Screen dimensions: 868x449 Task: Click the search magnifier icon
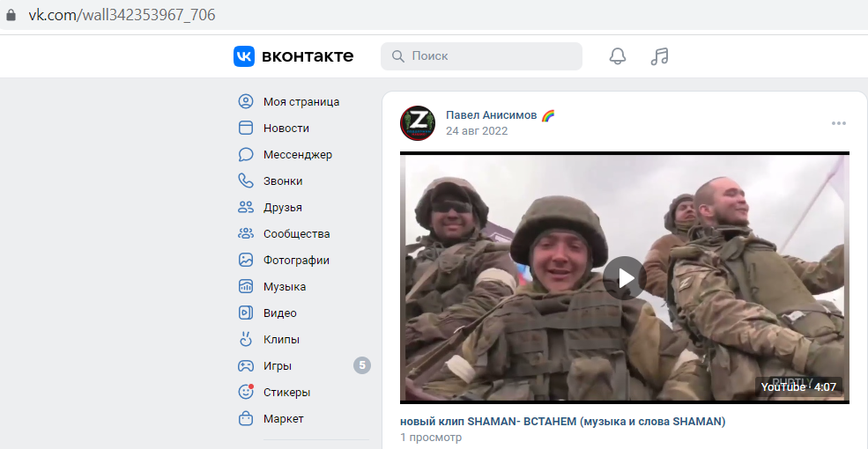(x=397, y=56)
